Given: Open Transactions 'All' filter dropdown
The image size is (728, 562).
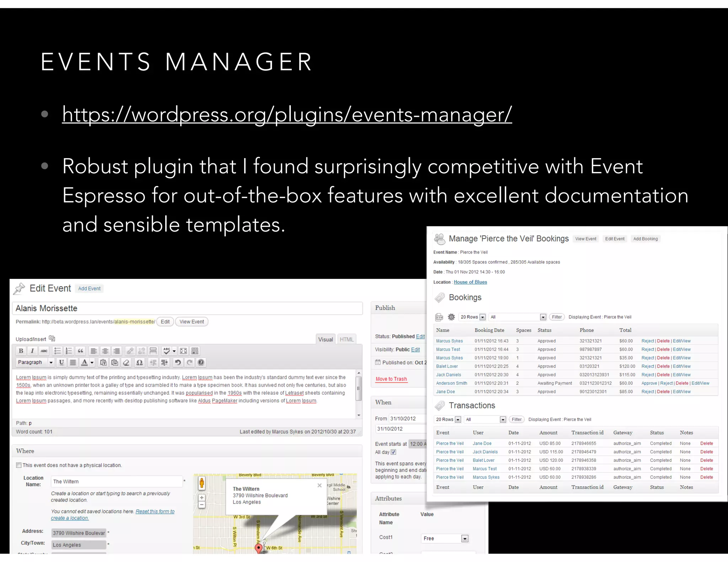Looking at the screenshot, I should (485, 420).
